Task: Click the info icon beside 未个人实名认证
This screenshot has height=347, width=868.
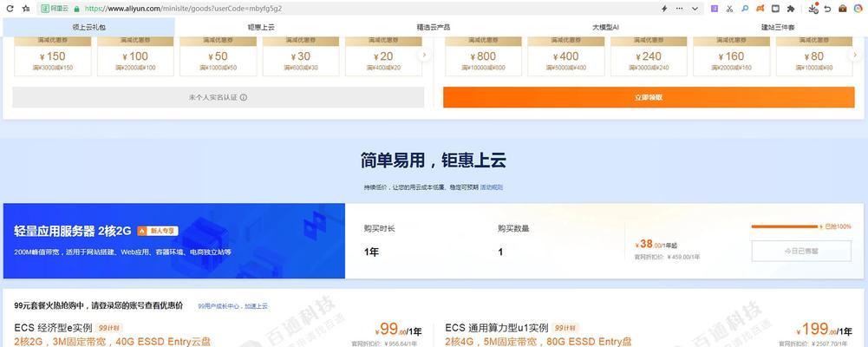Action: pyautogui.click(x=244, y=97)
